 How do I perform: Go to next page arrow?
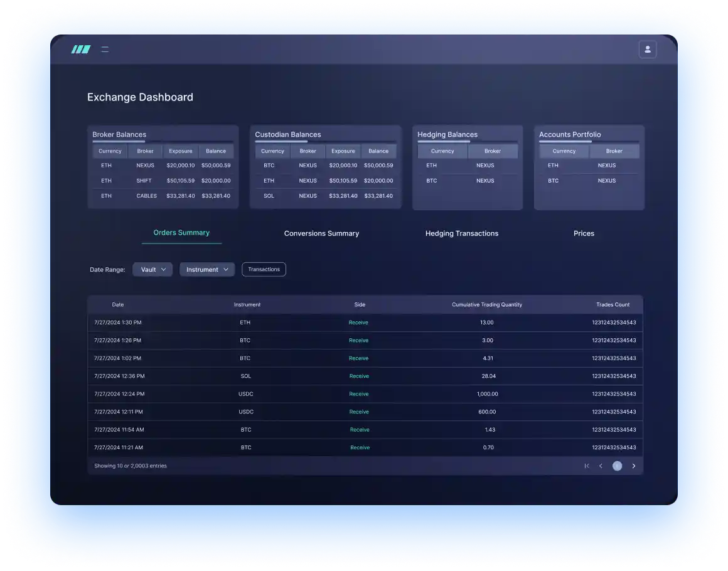pos(634,466)
